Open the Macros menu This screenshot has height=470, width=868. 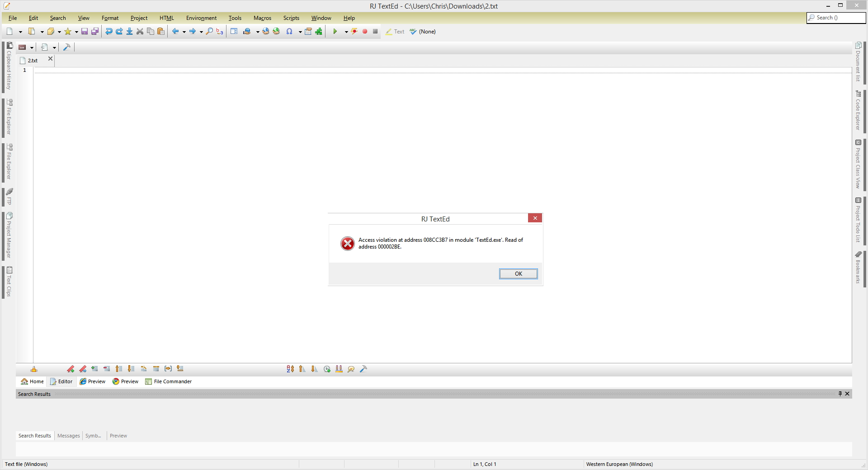(x=262, y=18)
